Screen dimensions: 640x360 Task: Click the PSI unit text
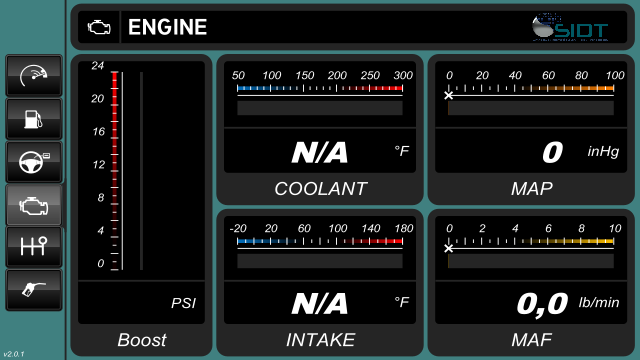(183, 303)
